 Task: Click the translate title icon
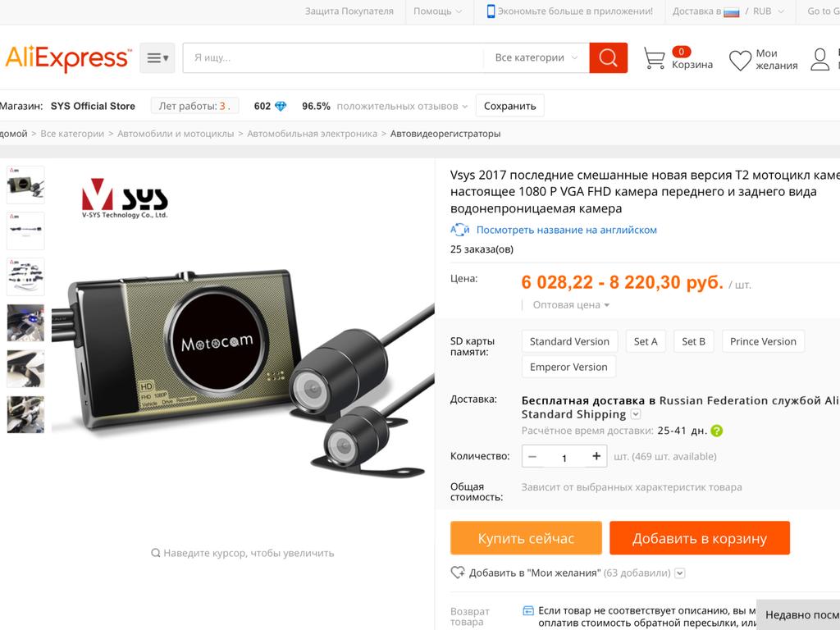pyautogui.click(x=459, y=230)
